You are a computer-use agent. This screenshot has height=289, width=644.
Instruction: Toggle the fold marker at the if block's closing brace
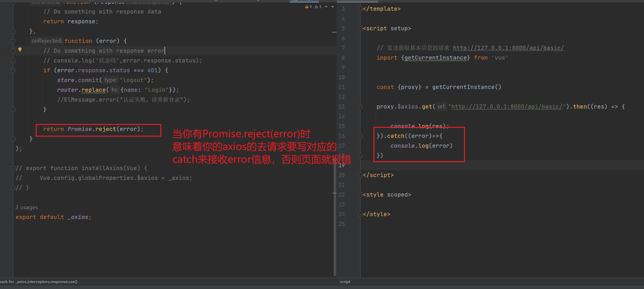pyautogui.click(x=13, y=109)
